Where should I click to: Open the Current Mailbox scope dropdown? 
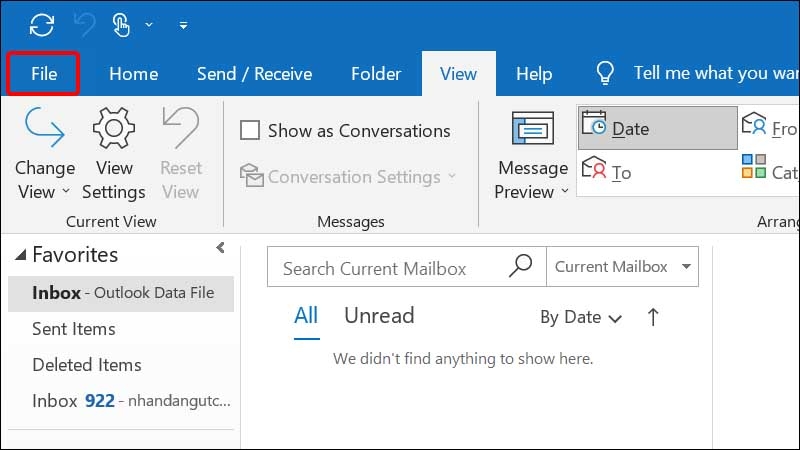click(622, 266)
